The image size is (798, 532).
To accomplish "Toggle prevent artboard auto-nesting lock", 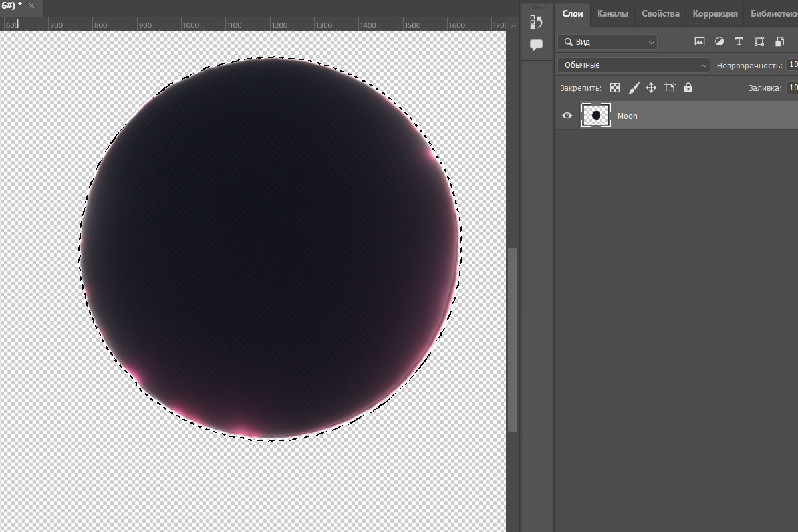I will [670, 88].
